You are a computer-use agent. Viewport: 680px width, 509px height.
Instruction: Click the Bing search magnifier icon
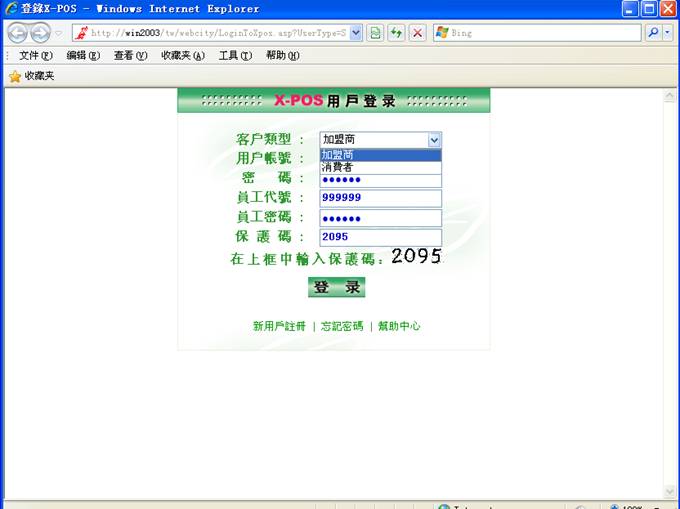[653, 33]
